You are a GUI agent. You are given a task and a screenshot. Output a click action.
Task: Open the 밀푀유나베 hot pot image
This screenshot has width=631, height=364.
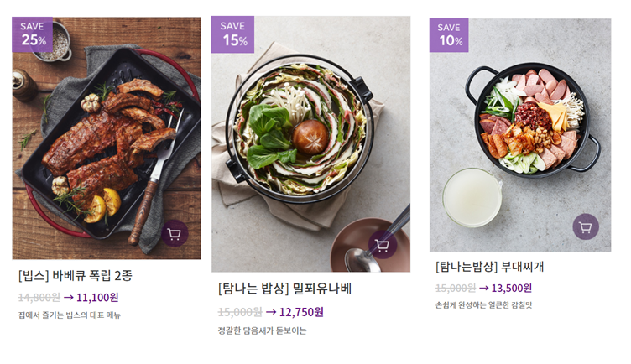[x=310, y=143]
